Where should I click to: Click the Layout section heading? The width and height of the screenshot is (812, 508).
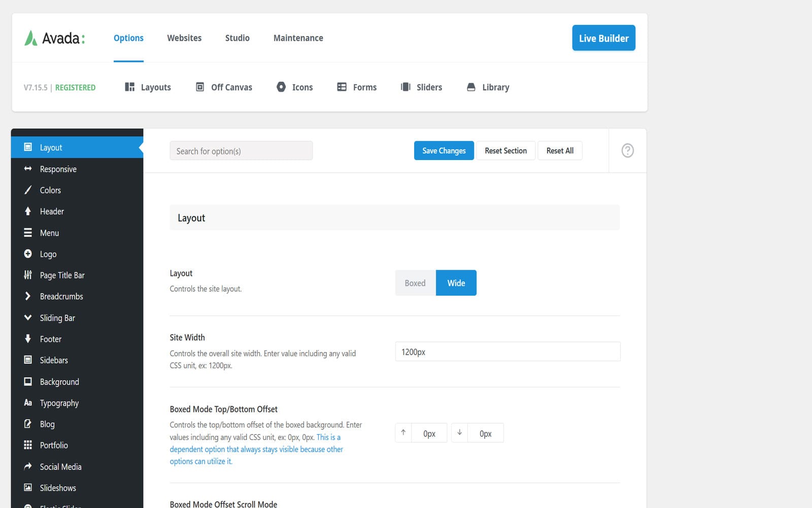click(x=191, y=218)
